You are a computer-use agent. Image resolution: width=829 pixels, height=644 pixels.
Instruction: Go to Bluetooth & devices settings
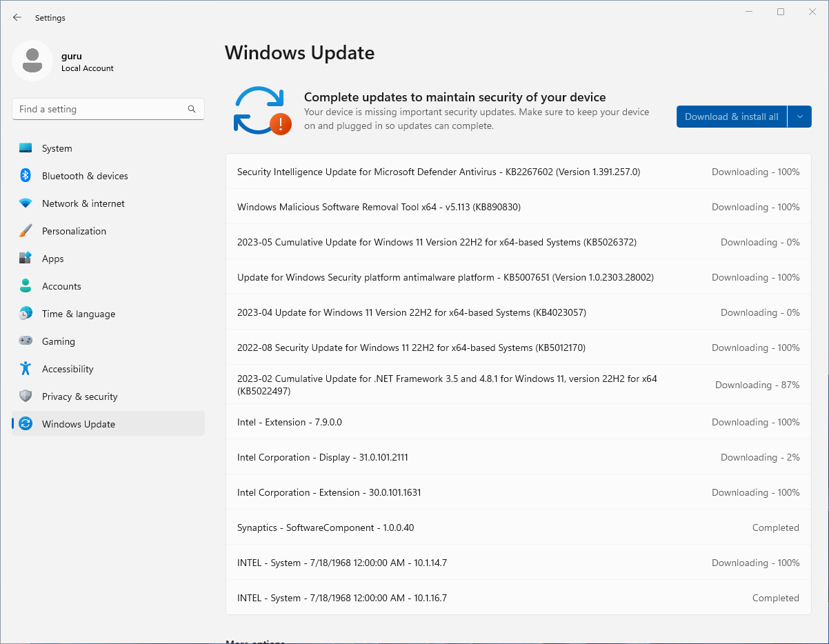[108, 176]
